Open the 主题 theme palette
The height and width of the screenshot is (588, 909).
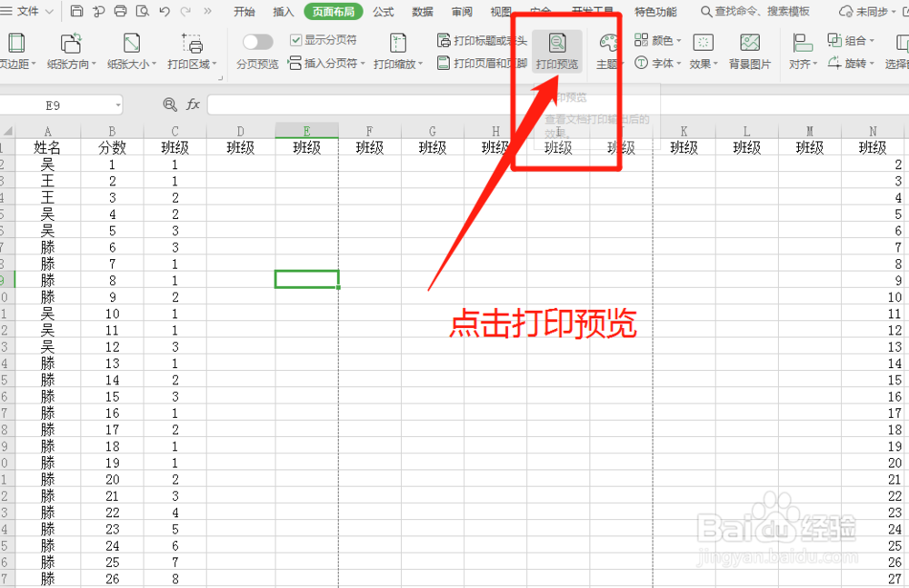[x=609, y=52]
